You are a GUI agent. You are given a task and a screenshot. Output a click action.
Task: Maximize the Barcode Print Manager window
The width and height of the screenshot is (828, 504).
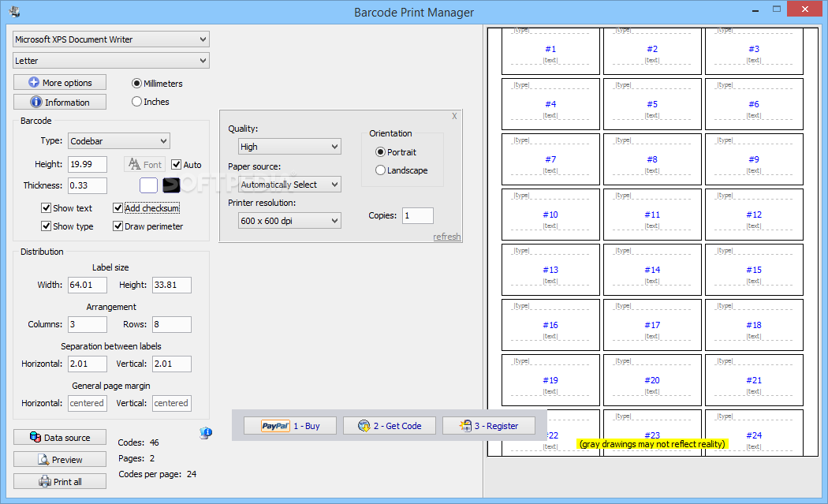tap(776, 9)
